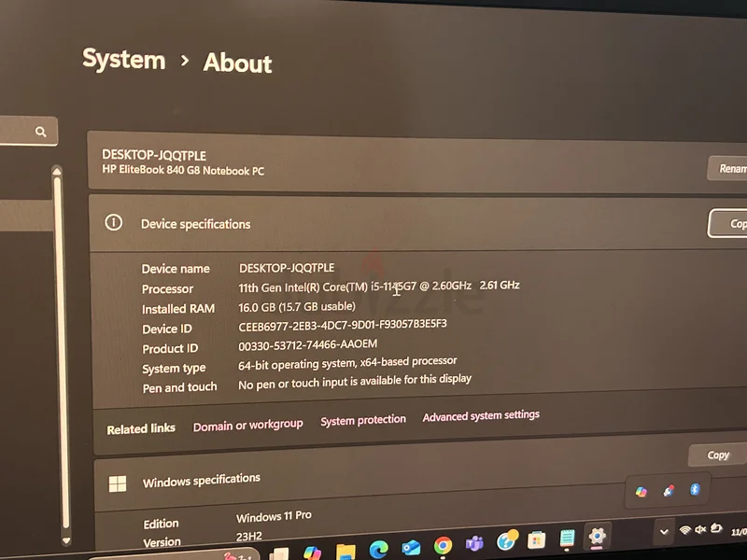Collapse the Device specifications section header
The image size is (747, 560).
(x=418, y=223)
